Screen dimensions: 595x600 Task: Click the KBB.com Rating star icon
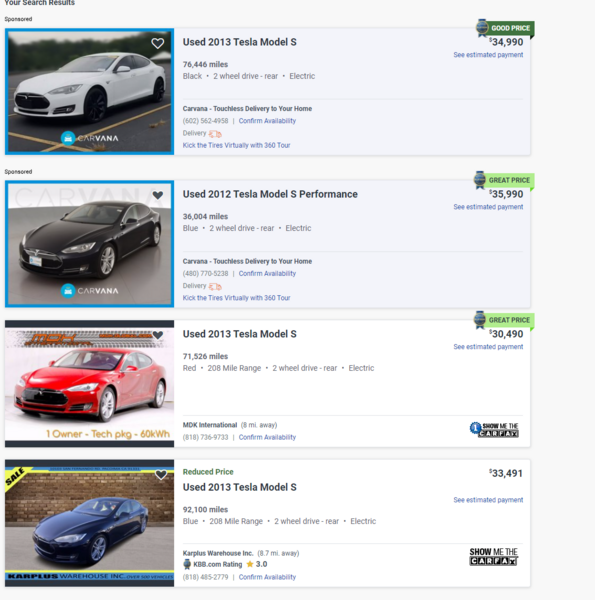point(250,564)
